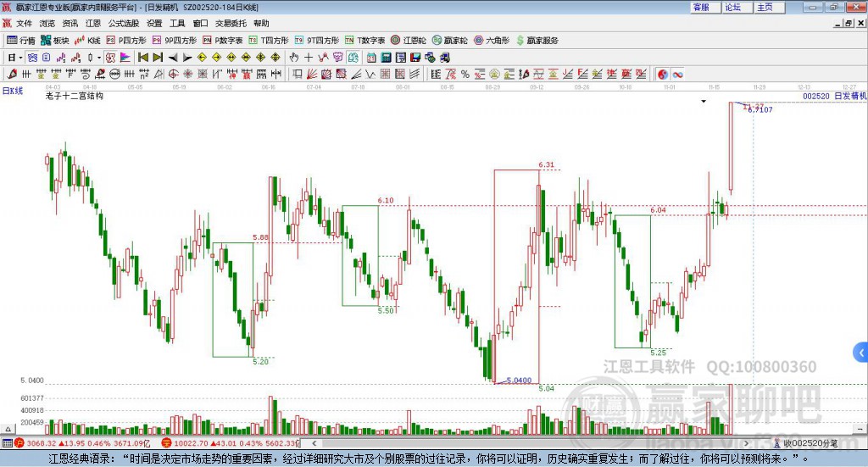Select the crosshair plus cursor tool
Screen dimensions: 868x467
coord(309,58)
